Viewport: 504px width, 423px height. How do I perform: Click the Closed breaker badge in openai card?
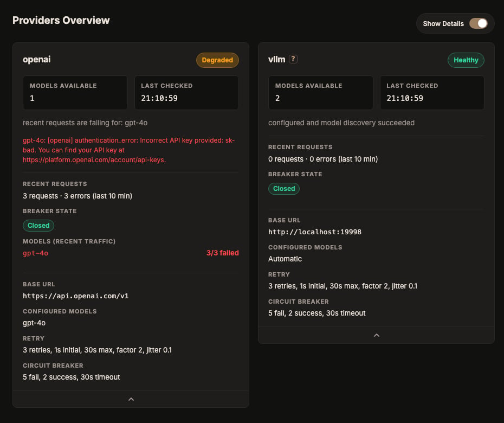pyautogui.click(x=38, y=226)
